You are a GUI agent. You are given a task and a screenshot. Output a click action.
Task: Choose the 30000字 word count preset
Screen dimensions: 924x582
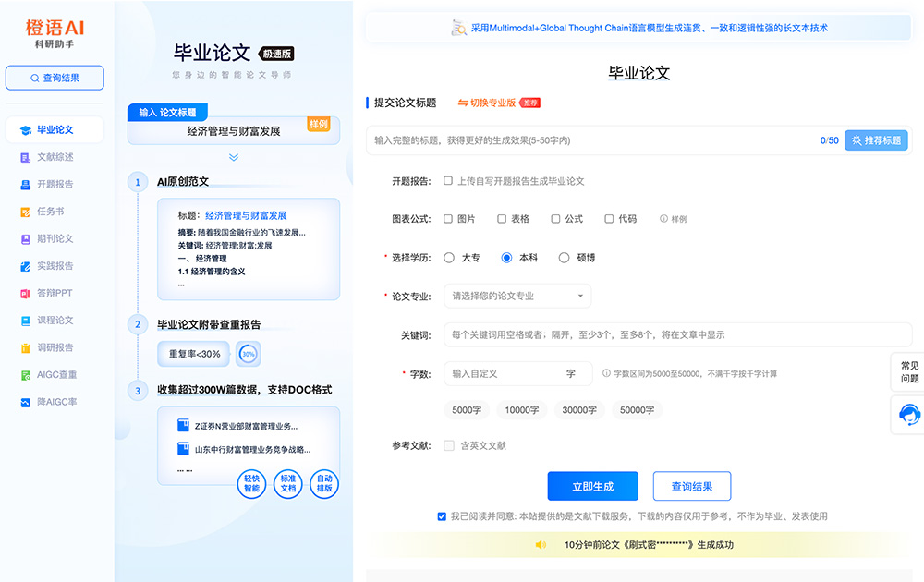point(579,410)
